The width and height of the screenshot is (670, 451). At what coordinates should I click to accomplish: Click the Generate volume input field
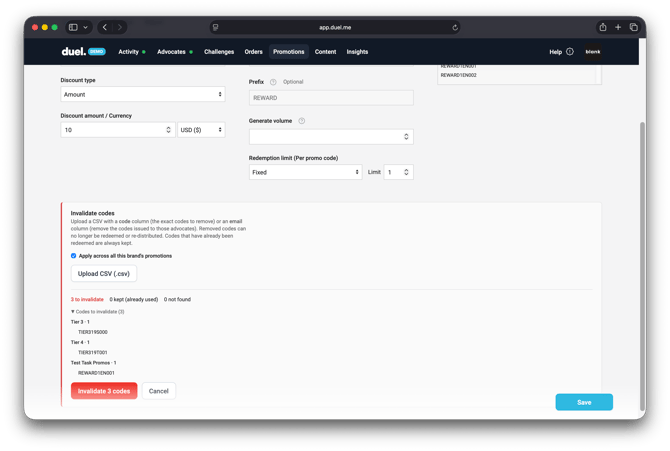pyautogui.click(x=331, y=137)
